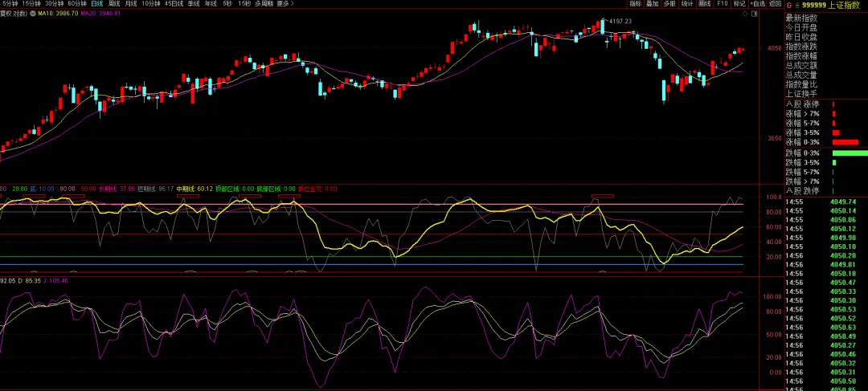Click the 多股 multi-stock button
Viewport: 868px width, 391px height.
pyautogui.click(x=669, y=3)
